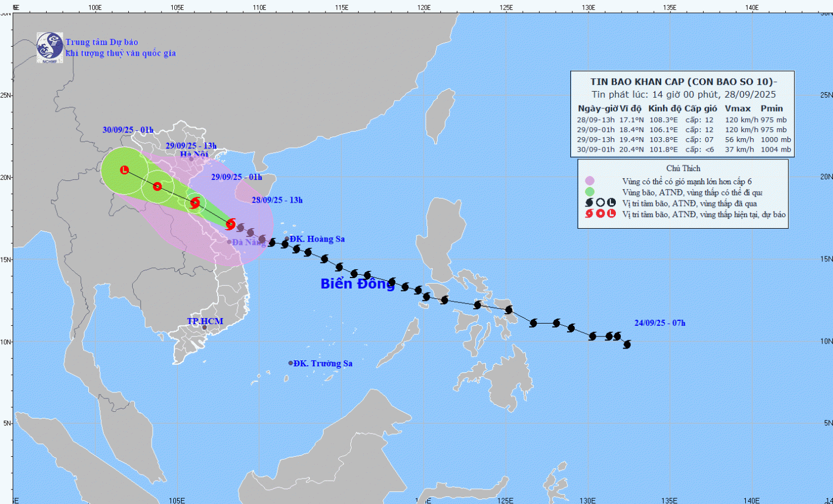The image size is (833, 504).
Task: Click the TIN BAO KHAN CAP bulletin title
Action: [x=683, y=82]
